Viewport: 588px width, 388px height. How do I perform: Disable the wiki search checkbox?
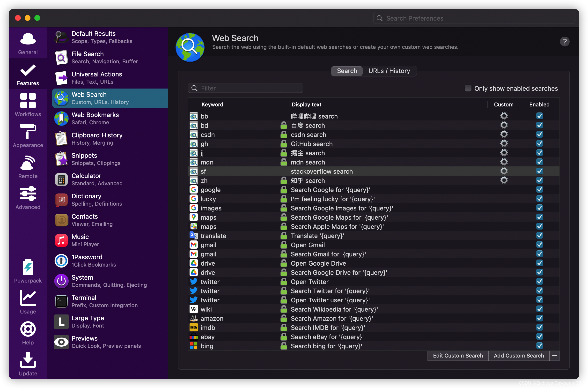point(539,309)
